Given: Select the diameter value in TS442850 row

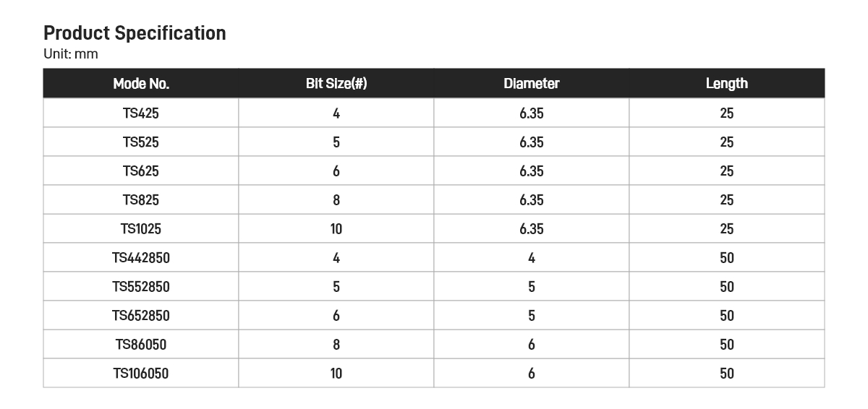Looking at the screenshot, I should (532, 258).
